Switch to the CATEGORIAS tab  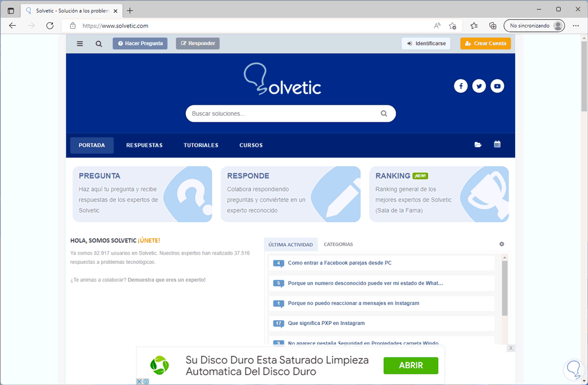(338, 244)
